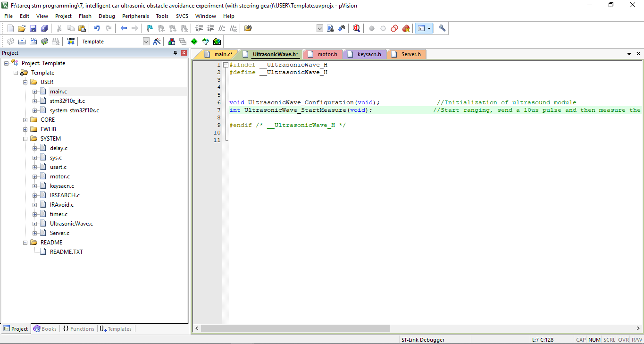The width and height of the screenshot is (644, 344).
Task: Open the Peripherals menu
Action: click(x=135, y=16)
